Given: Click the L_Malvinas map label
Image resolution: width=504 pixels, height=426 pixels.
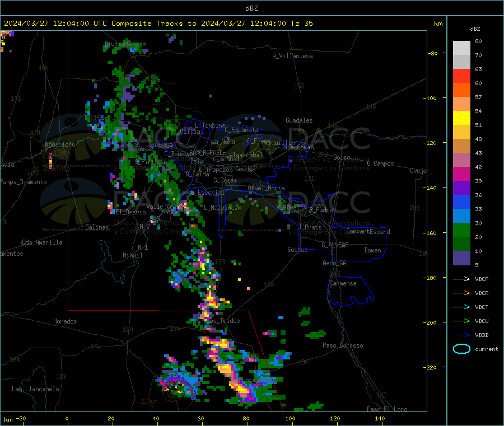Looking at the screenshot, I should [221, 208].
